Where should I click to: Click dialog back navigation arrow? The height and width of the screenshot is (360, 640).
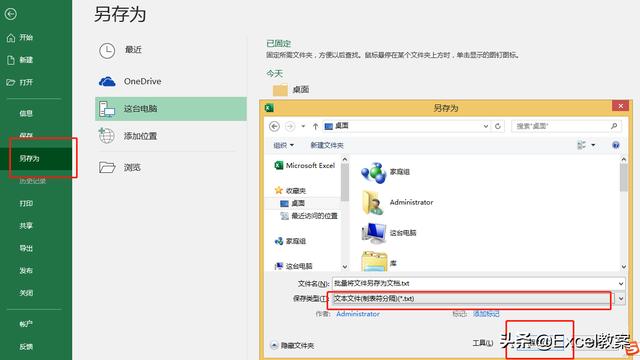pos(274,127)
